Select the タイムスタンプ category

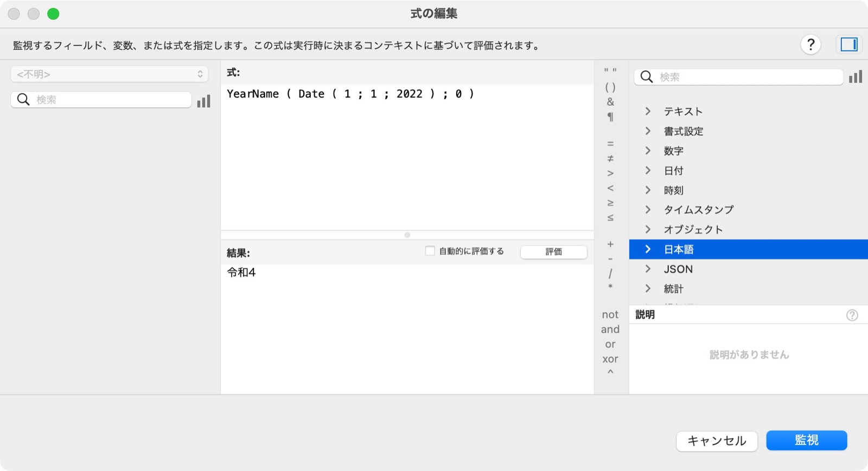698,210
